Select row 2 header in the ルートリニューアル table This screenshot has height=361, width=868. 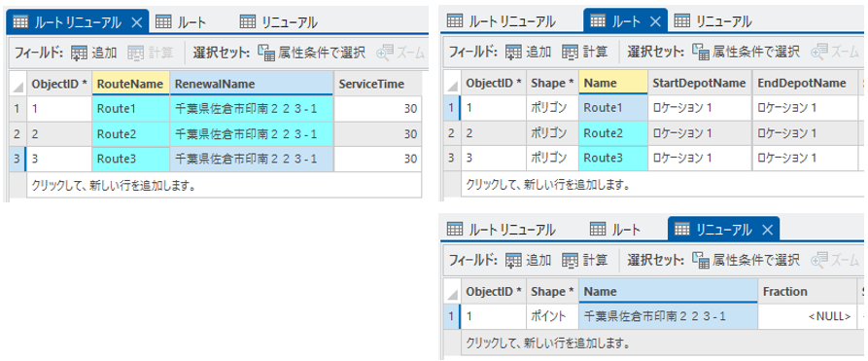(x=17, y=133)
